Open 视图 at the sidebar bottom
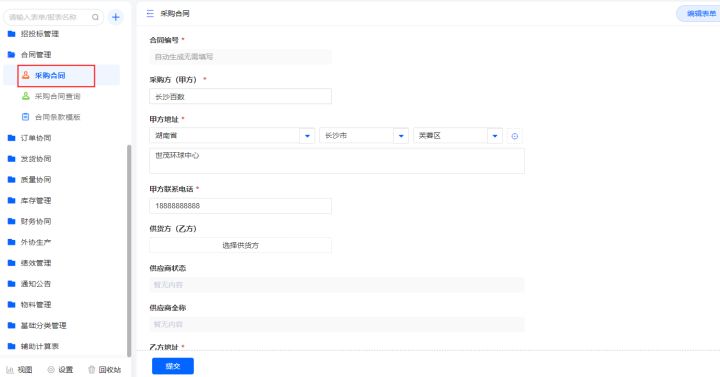 tap(19, 370)
